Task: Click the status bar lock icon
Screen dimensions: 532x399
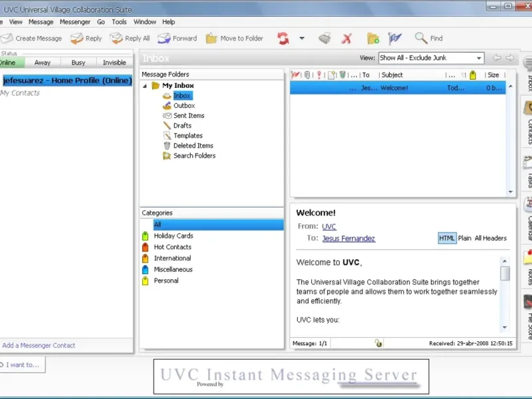Action: [378, 343]
